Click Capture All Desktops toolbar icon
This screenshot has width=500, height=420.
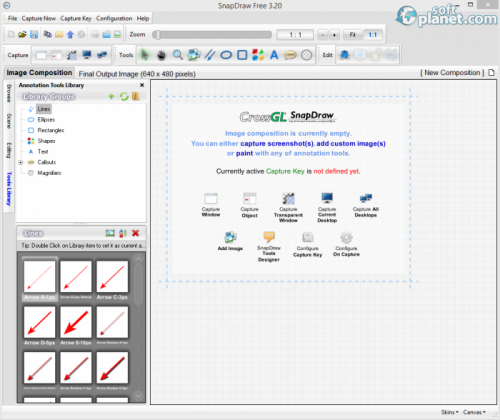click(x=102, y=55)
